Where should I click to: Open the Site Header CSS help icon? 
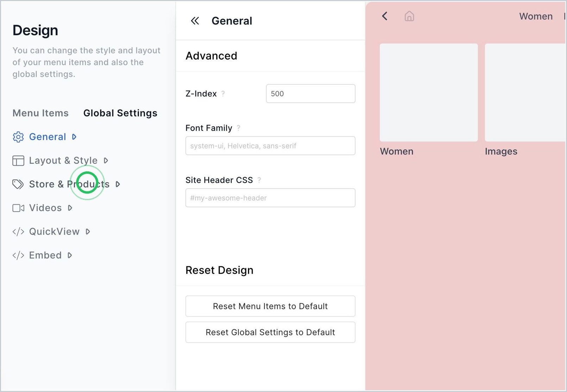pos(259,180)
